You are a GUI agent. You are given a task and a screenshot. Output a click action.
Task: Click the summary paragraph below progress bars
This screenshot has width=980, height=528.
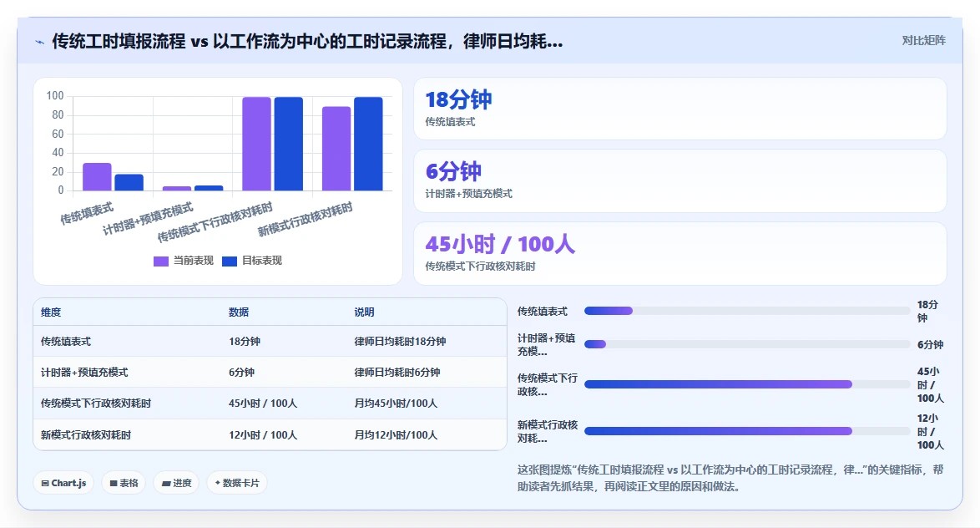coord(730,478)
